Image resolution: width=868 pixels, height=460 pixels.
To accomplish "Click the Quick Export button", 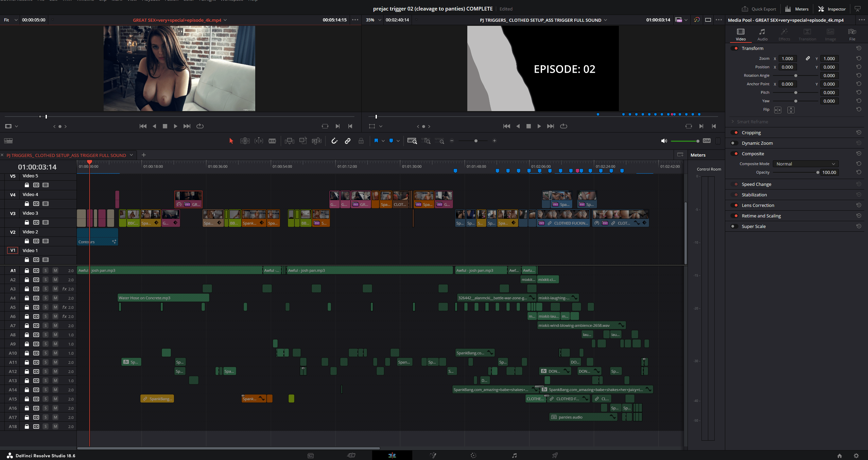I will tap(759, 9).
